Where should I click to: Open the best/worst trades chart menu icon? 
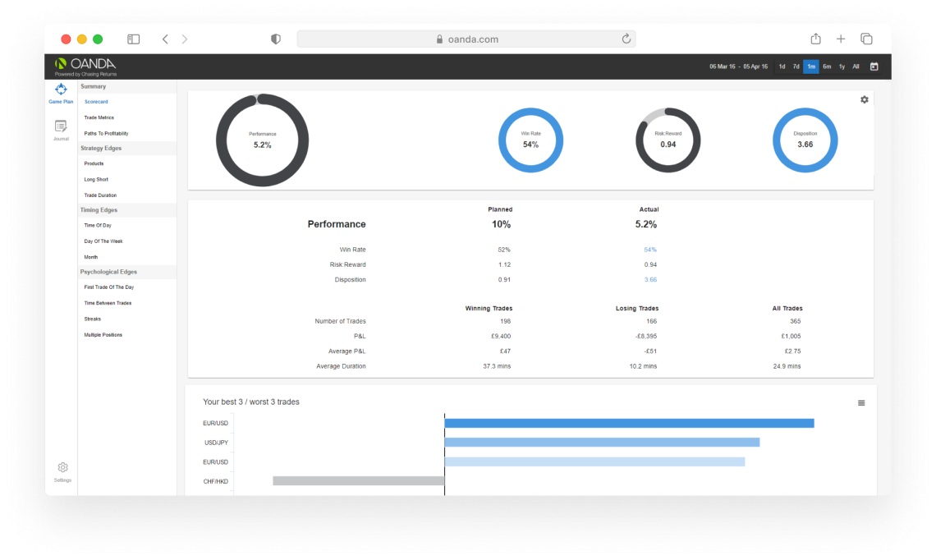[861, 403]
